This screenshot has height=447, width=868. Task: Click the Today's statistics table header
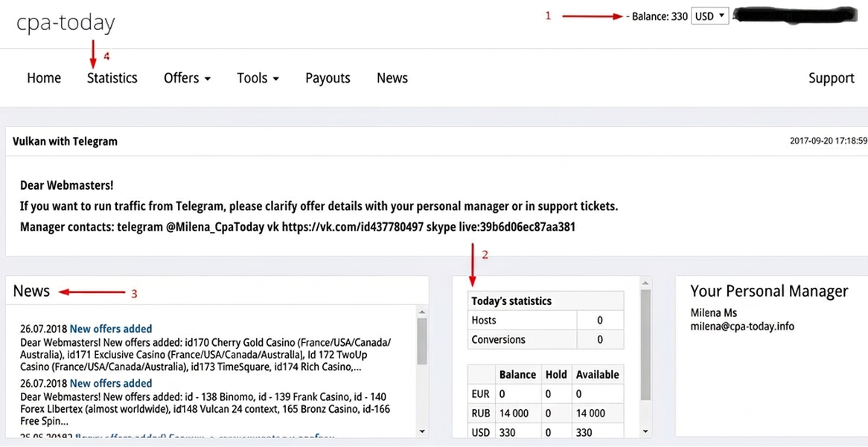coord(546,301)
